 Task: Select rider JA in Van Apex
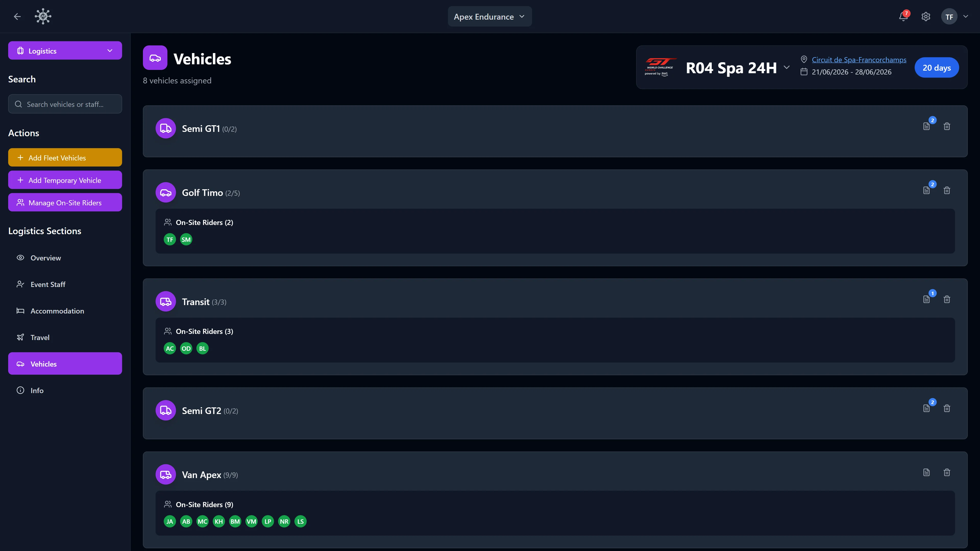point(170,521)
